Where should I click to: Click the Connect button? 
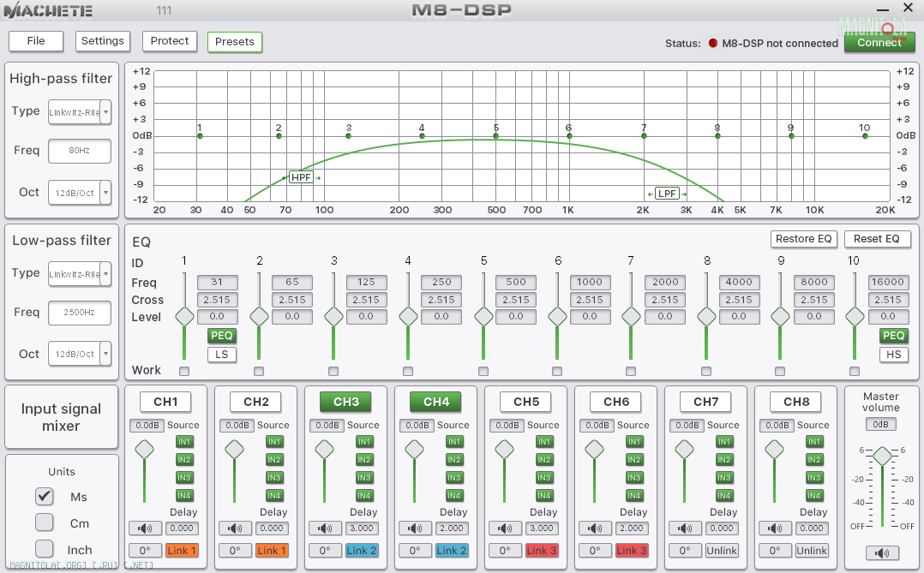coord(879,43)
